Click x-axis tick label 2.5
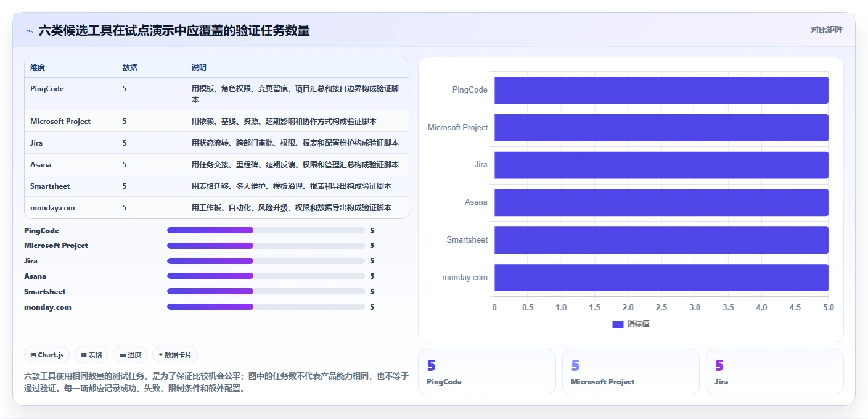The image size is (868, 419). [661, 307]
